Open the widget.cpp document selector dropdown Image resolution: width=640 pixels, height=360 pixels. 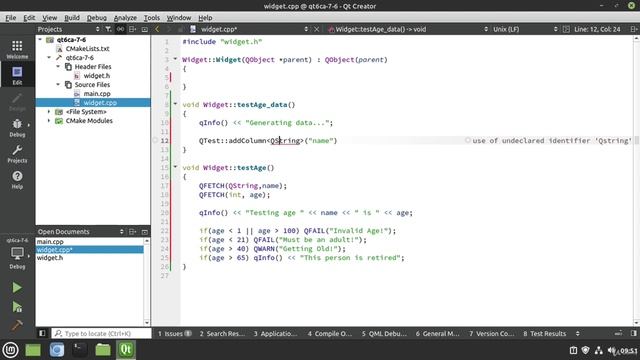[x=306, y=29]
